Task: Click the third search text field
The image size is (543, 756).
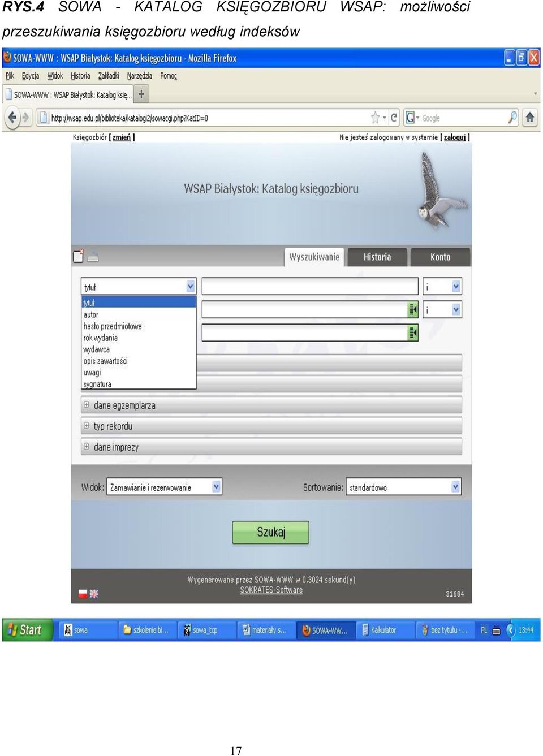Action: tap(305, 332)
